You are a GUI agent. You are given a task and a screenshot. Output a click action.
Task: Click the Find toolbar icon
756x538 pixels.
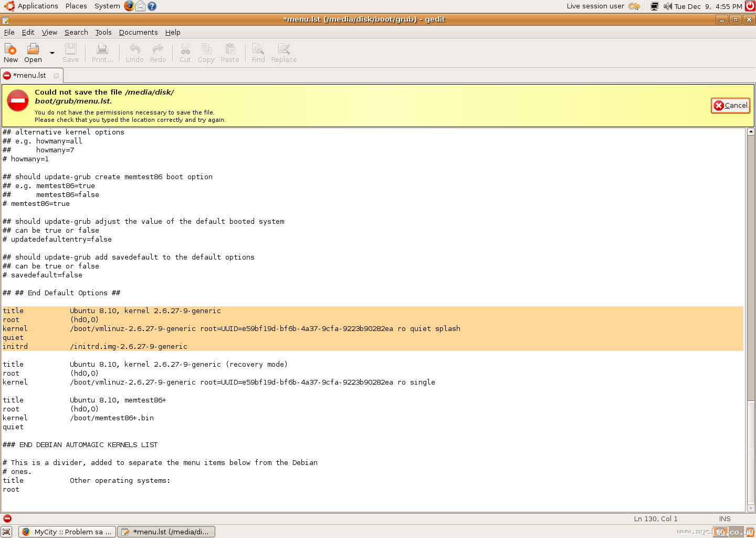click(258, 53)
